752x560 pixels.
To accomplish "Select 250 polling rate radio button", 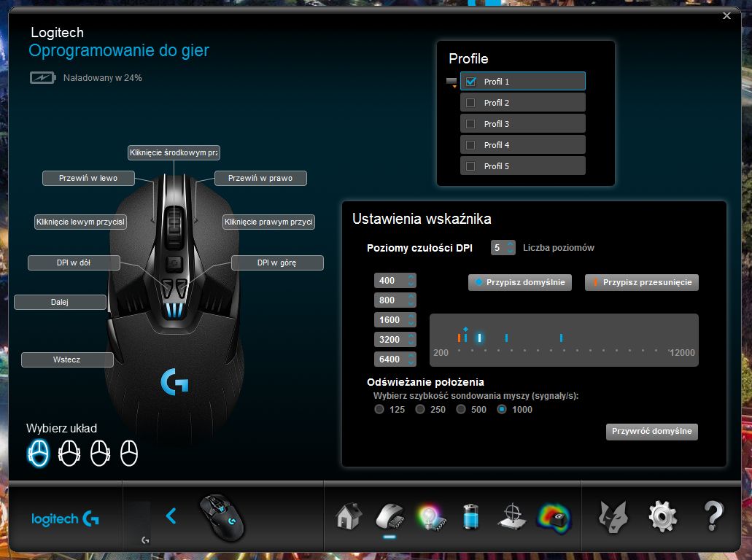I will pyautogui.click(x=420, y=410).
